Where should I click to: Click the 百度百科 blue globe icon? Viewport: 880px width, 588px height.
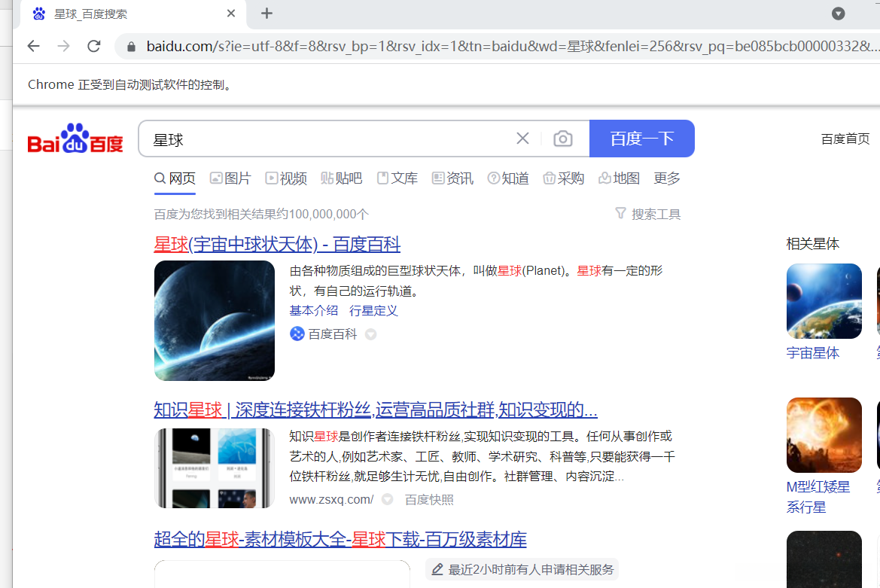[296, 334]
